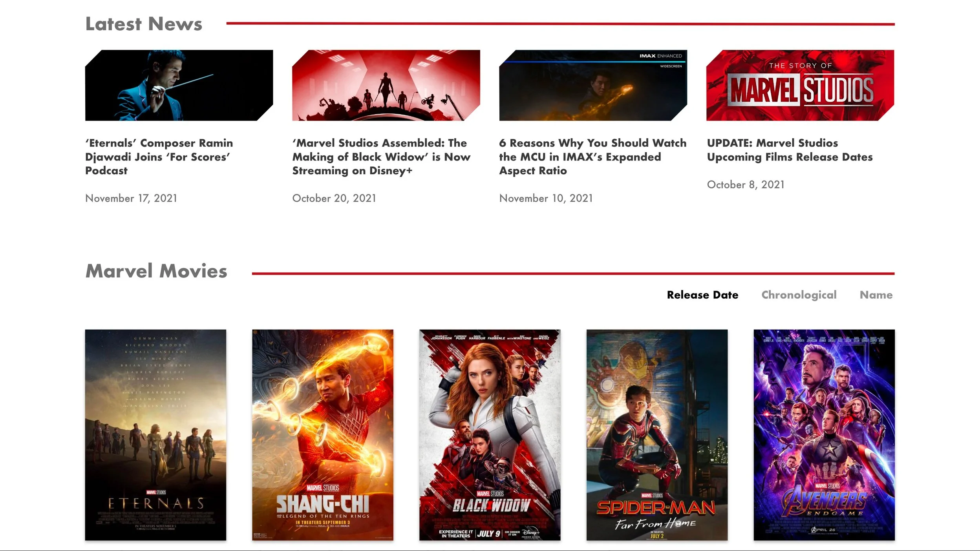Click the Latest News section heading
The image size is (980, 551).
tap(144, 24)
